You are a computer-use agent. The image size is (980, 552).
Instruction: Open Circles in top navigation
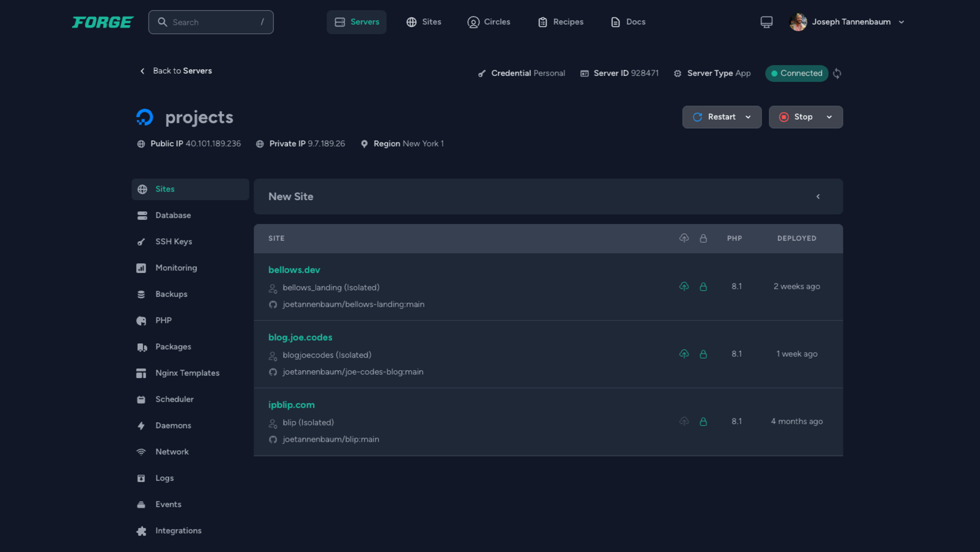tap(489, 22)
